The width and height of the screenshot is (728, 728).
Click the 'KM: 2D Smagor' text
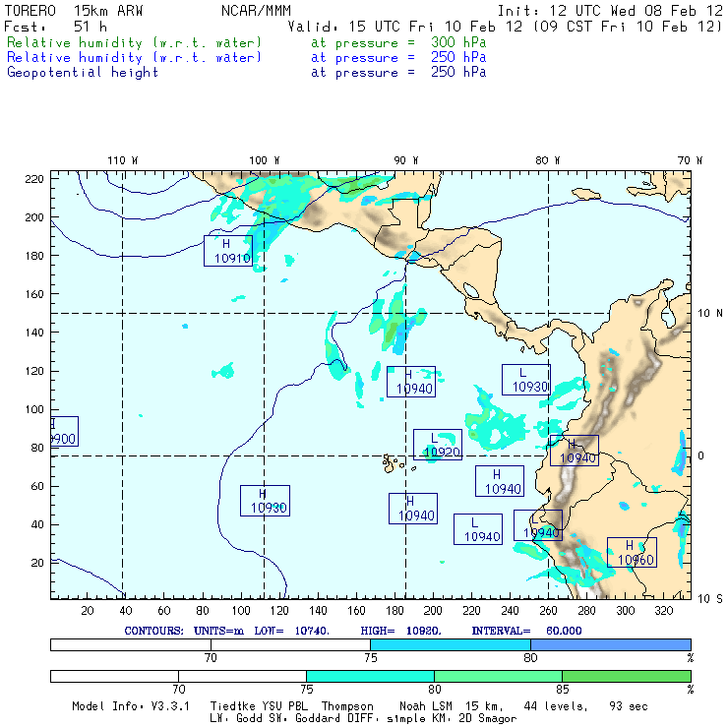pos(475,719)
